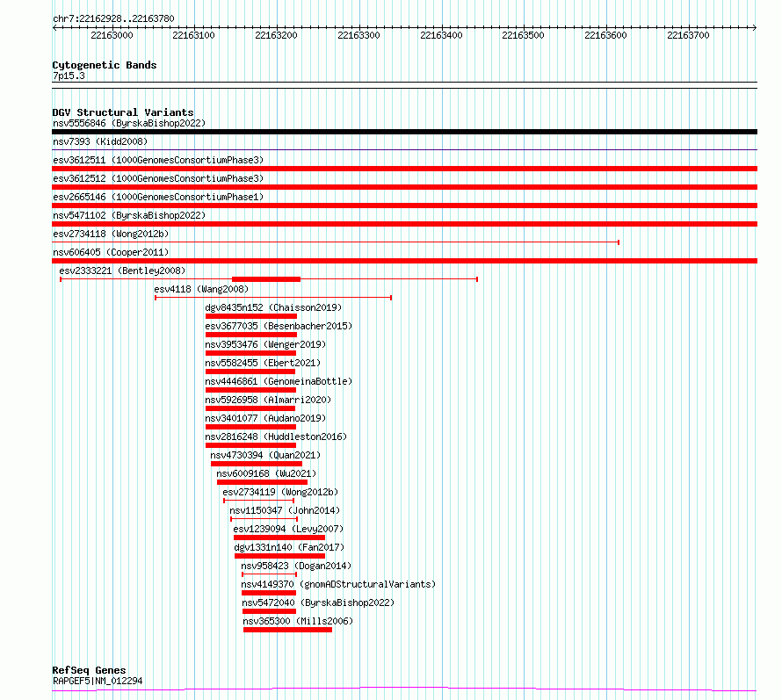Image resolution: width=782 pixels, height=700 pixels.
Task: Click ruler position 22163200
Action: click(276, 35)
